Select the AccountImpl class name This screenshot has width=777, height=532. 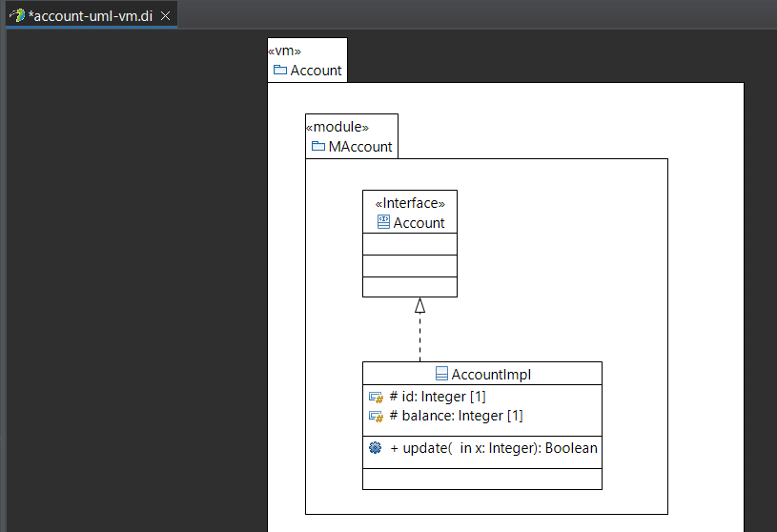pos(491,375)
